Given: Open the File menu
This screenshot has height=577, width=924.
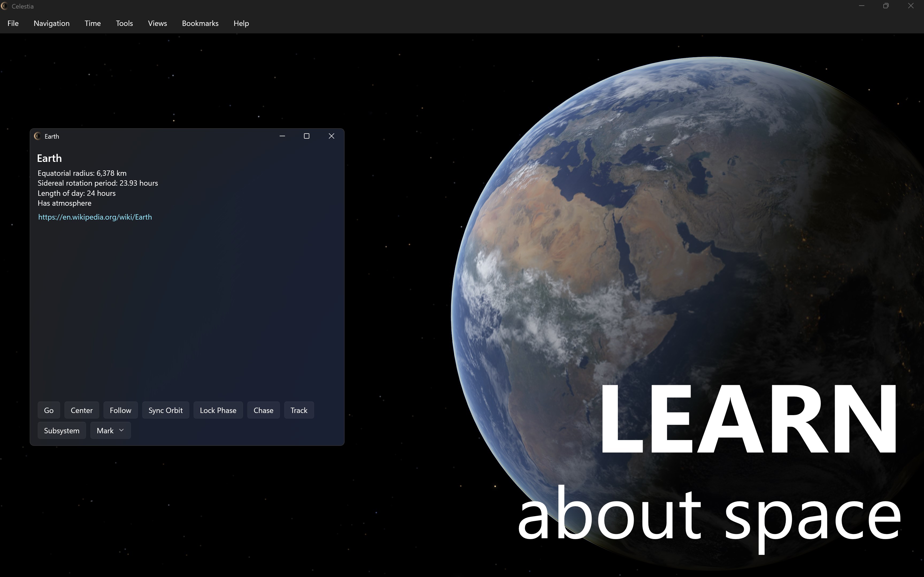Looking at the screenshot, I should (13, 23).
